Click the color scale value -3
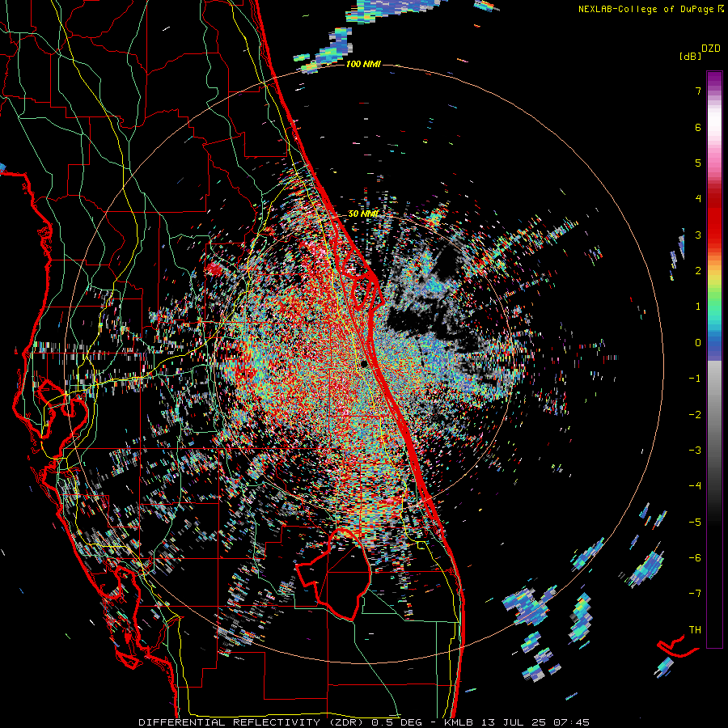Screen dimensions: 728x728 click(695, 451)
